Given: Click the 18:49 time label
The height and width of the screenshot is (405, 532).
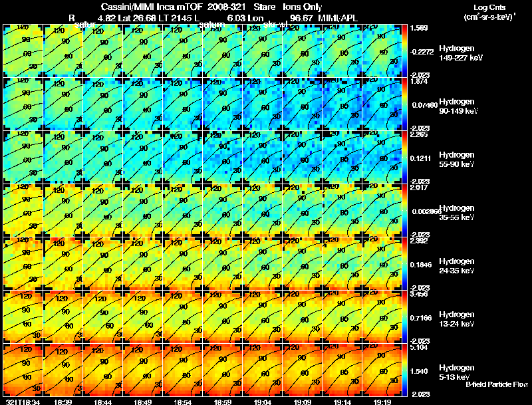Looking at the screenshot, I should coord(142,402).
